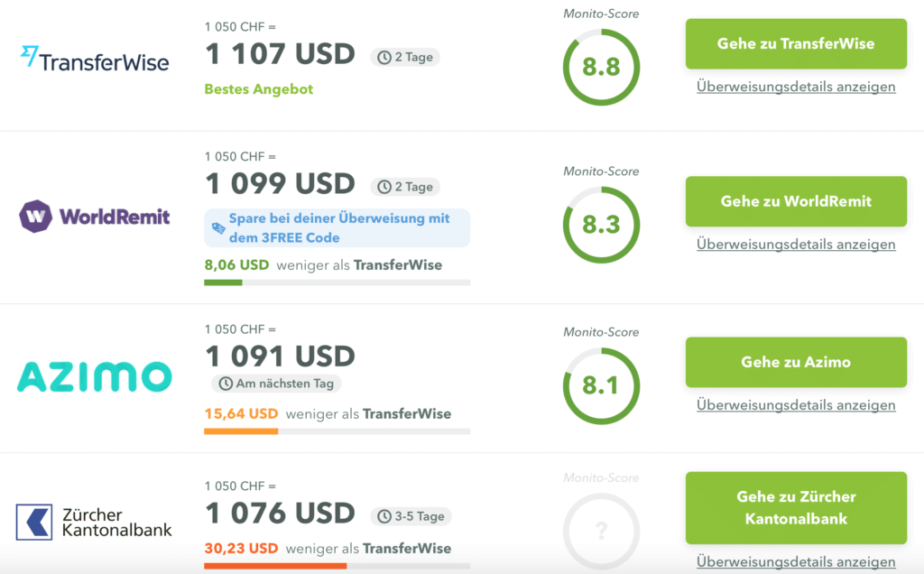Click the Zürcher Kantonalbank logo

pos(95,523)
